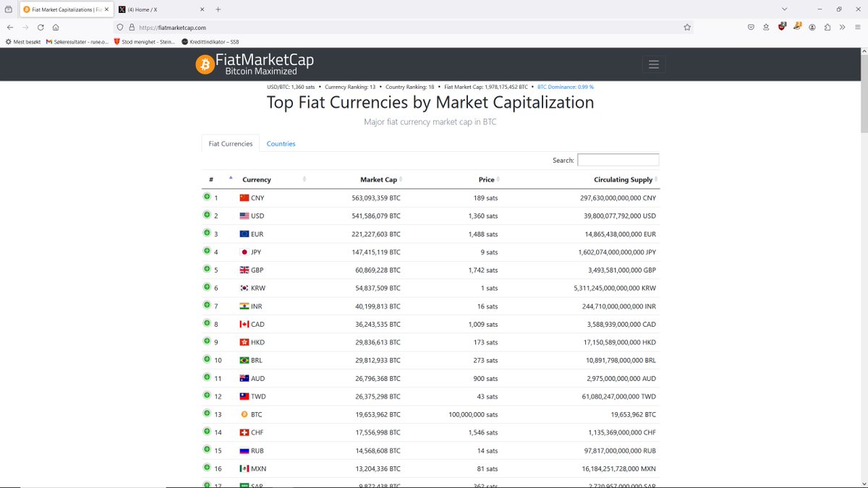Select the Countries tab
This screenshot has width=868, height=488.
281,143
